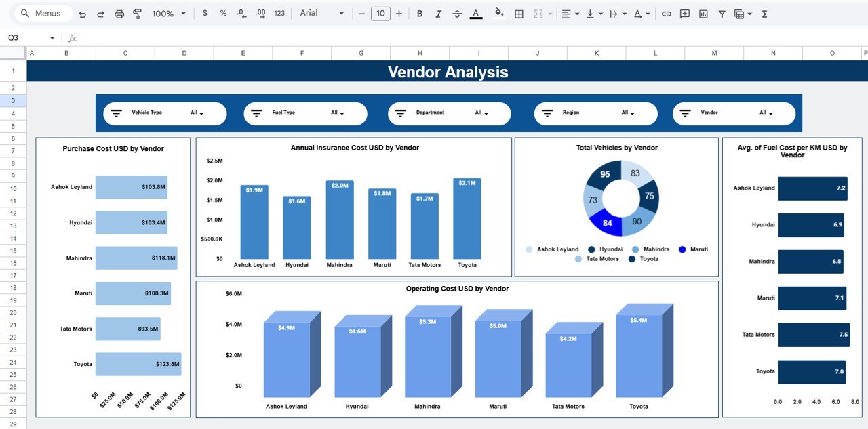The image size is (868, 429).
Task: Expand the Vendor filter dropdown
Action: [767, 113]
